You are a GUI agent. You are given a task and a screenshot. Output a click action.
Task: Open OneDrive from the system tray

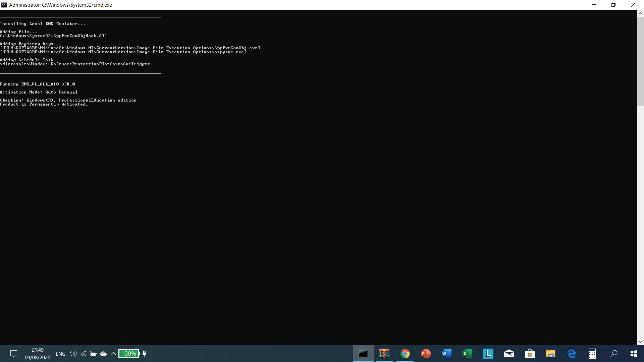pos(103,353)
